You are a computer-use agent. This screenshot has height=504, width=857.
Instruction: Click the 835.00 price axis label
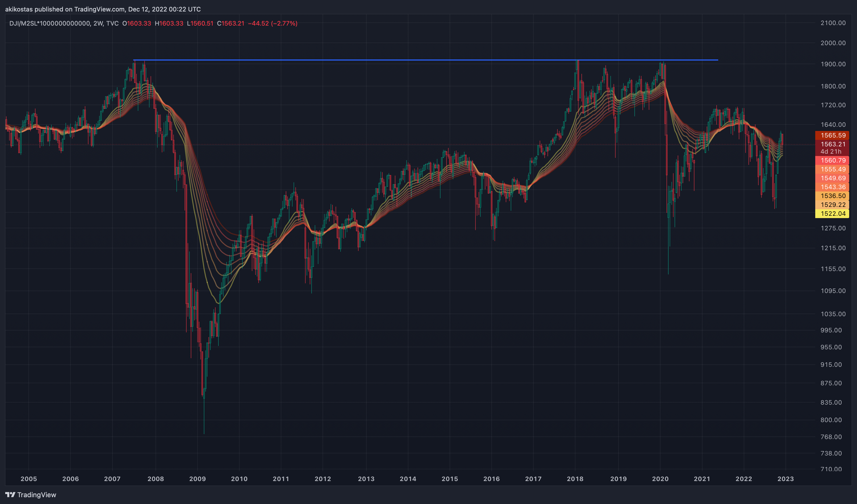(831, 402)
